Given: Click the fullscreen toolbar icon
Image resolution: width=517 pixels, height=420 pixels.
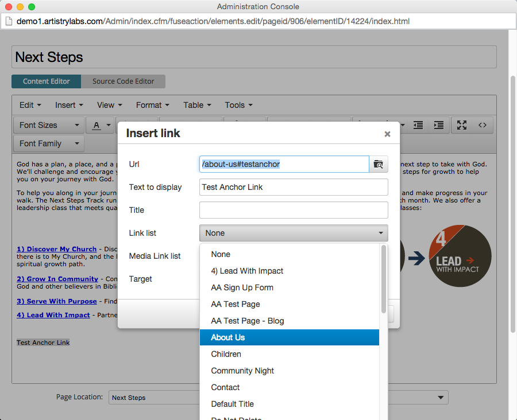Looking at the screenshot, I should click(x=462, y=125).
